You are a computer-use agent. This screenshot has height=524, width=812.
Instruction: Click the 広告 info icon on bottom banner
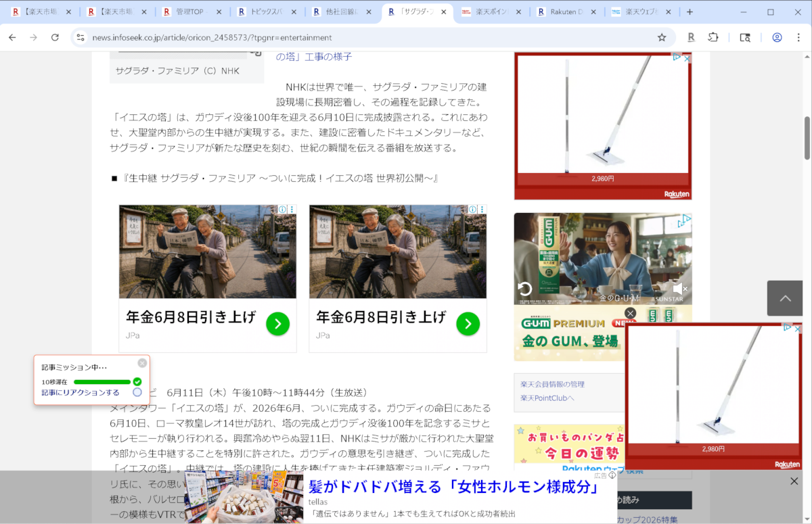coord(612,475)
